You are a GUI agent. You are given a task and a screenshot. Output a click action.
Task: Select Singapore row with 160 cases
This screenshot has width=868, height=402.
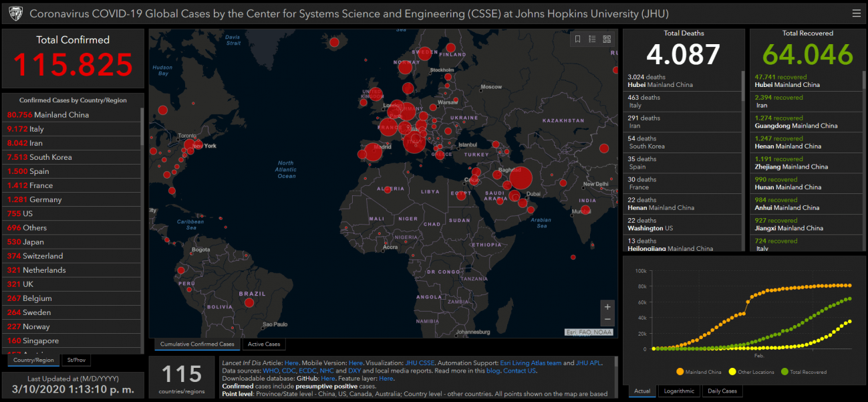(71, 340)
